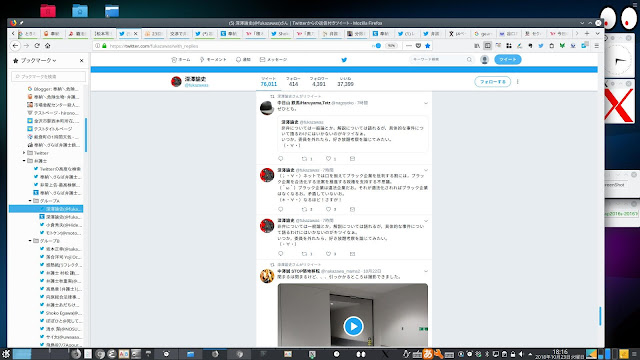Open the Blogger bookmark in the sidebar
Viewport: 640px width, 360px height.
pyautogui.click(x=53, y=89)
